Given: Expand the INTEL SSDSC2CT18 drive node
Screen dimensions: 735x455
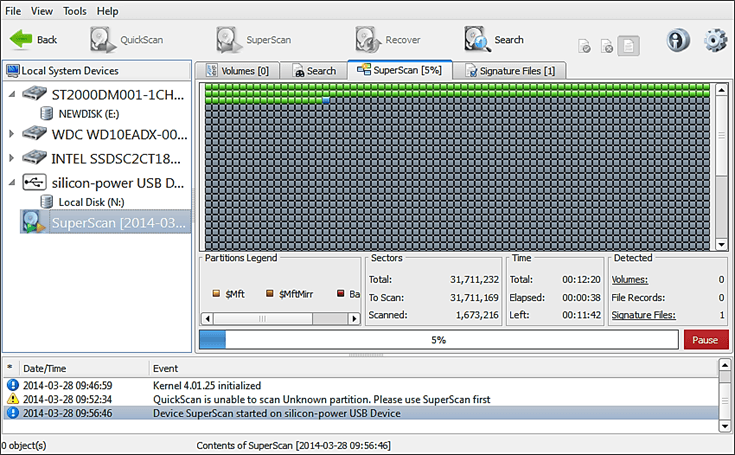Looking at the screenshot, I should click(x=12, y=158).
